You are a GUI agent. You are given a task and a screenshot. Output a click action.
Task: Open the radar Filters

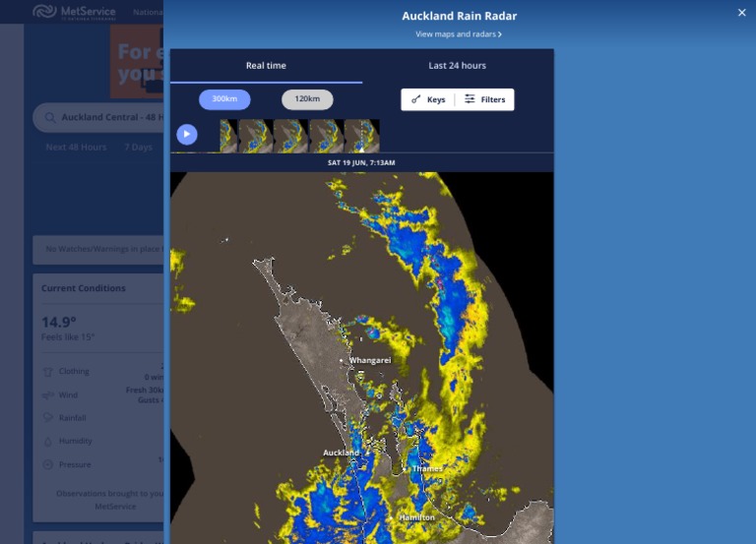click(x=484, y=99)
